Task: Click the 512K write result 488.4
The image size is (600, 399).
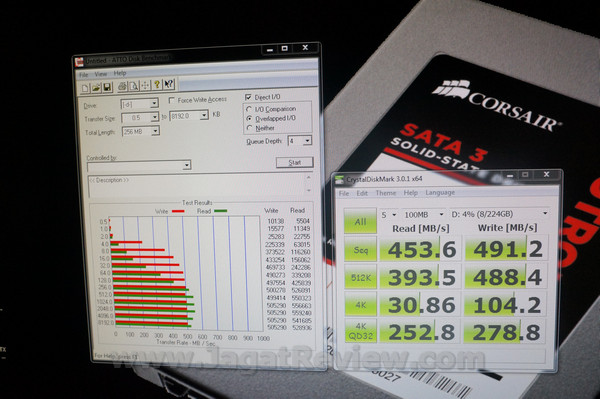Action: 507,277
